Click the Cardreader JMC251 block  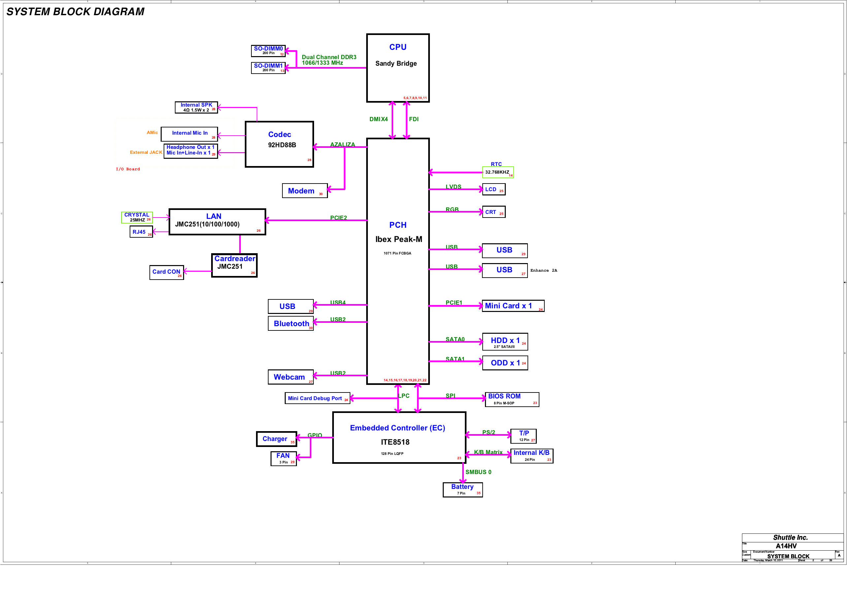pos(234,266)
